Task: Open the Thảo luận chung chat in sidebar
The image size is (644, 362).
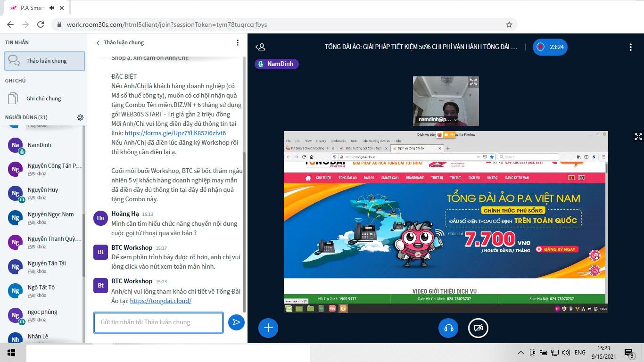Action: pyautogui.click(x=44, y=61)
